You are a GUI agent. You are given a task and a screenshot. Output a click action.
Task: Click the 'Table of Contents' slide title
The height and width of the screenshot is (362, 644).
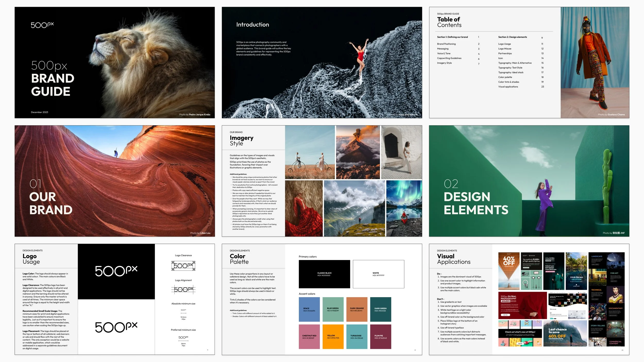[449, 22]
